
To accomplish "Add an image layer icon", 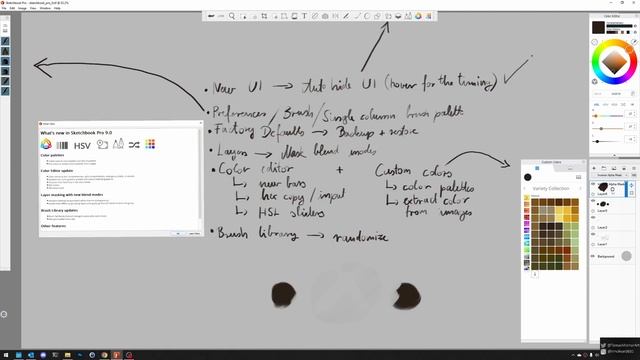I will (x=613, y=168).
